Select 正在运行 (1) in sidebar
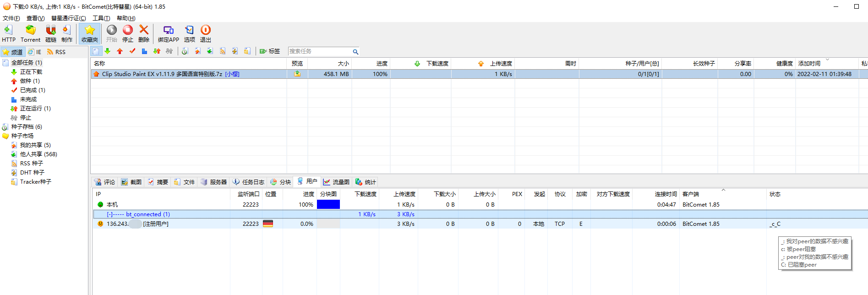 coord(35,109)
